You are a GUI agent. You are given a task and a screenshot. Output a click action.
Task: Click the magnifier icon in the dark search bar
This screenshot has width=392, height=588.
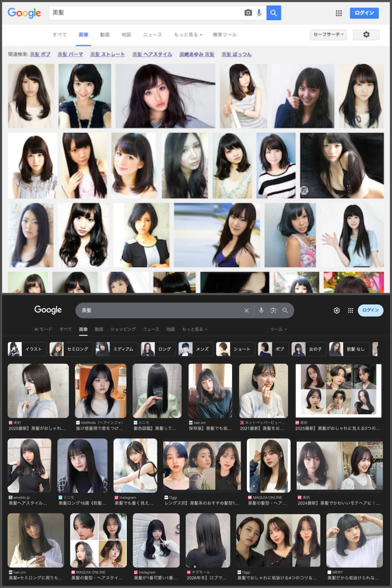[285, 310]
